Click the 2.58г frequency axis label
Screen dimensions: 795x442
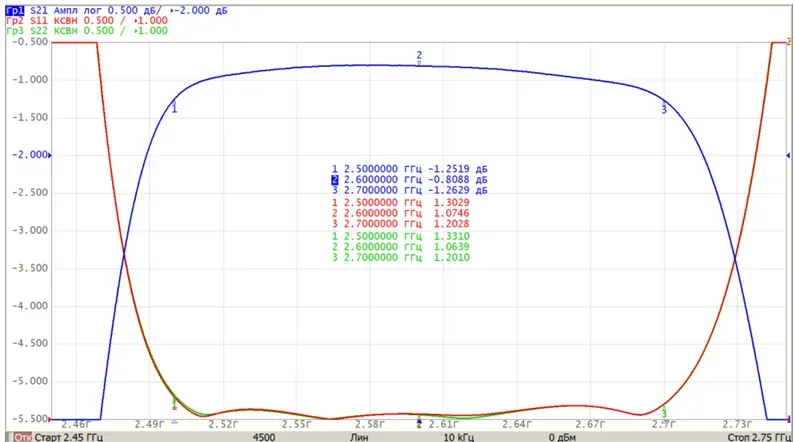click(x=370, y=424)
